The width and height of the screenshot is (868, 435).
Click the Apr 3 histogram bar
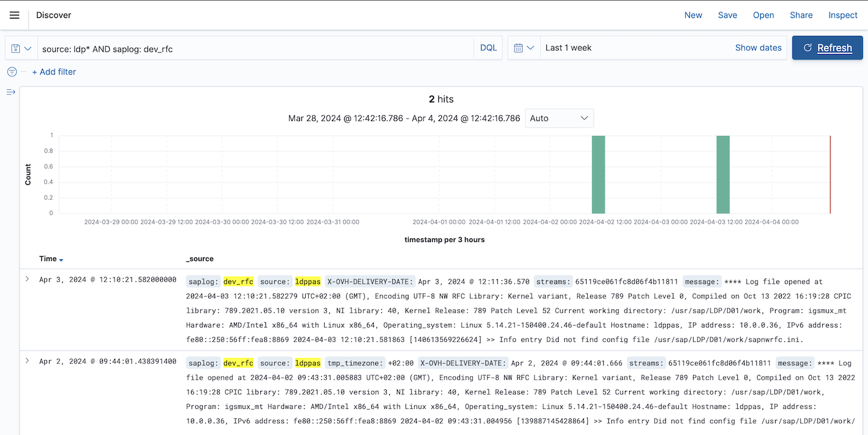point(723,174)
